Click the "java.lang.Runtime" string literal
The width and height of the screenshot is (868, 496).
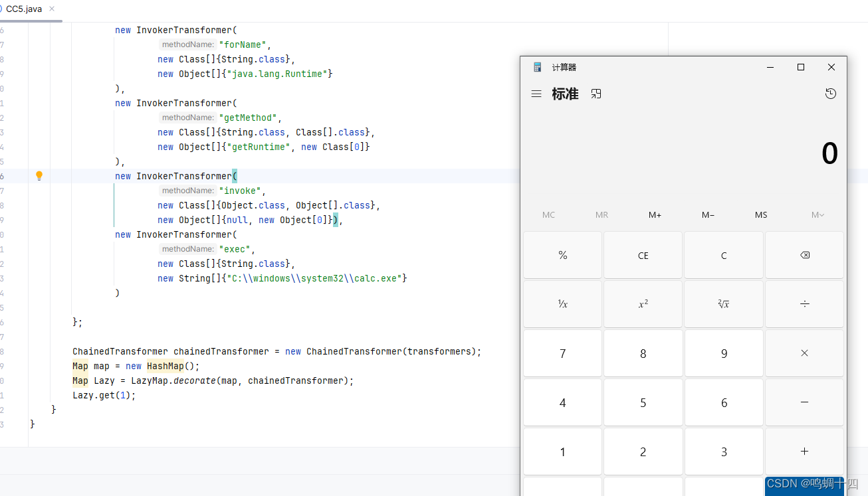(277, 74)
